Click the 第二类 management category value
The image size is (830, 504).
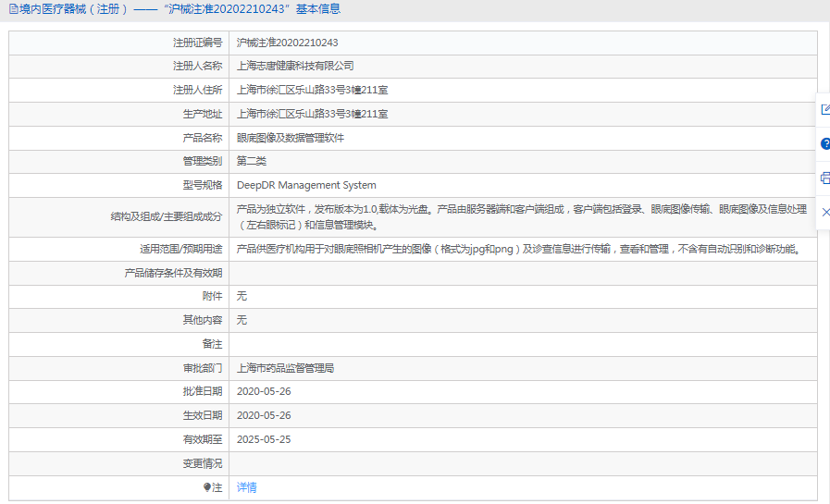[252, 161]
